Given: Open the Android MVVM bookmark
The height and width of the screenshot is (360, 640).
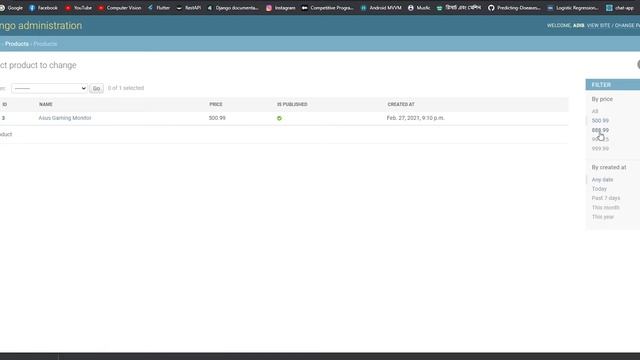Looking at the screenshot, I should [x=381, y=8].
